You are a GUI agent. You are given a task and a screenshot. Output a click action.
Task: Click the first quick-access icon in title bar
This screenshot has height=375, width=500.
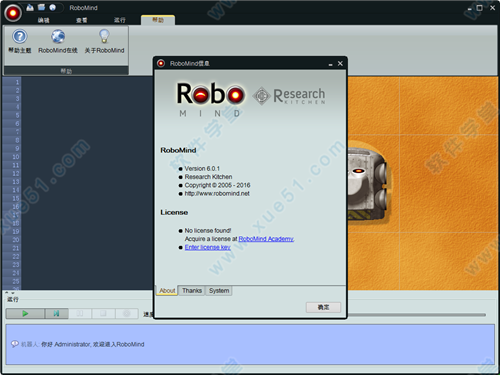pos(30,7)
